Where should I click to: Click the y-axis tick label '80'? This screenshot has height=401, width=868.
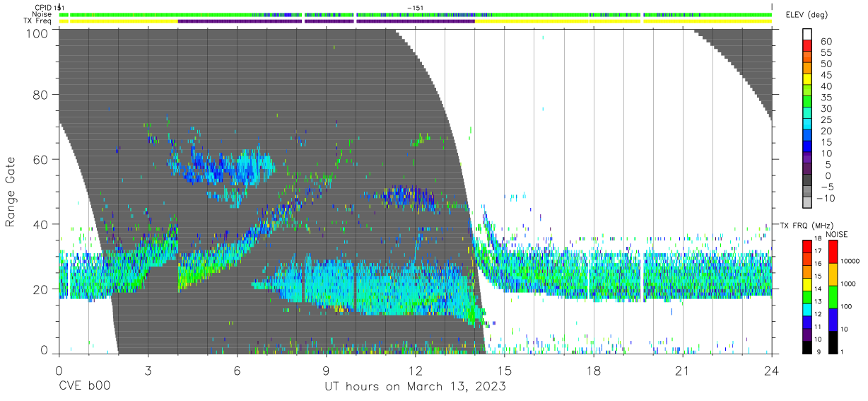(x=41, y=95)
